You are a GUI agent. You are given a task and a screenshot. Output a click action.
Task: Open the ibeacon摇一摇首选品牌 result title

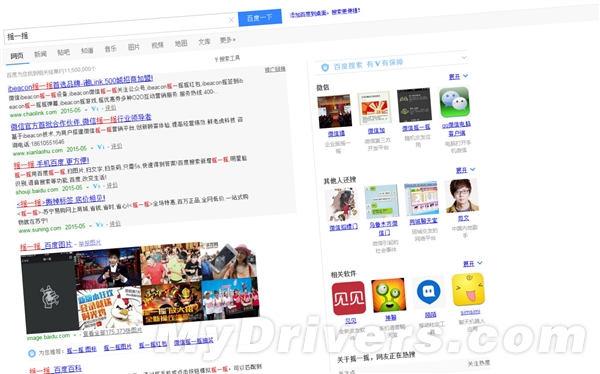point(80,83)
